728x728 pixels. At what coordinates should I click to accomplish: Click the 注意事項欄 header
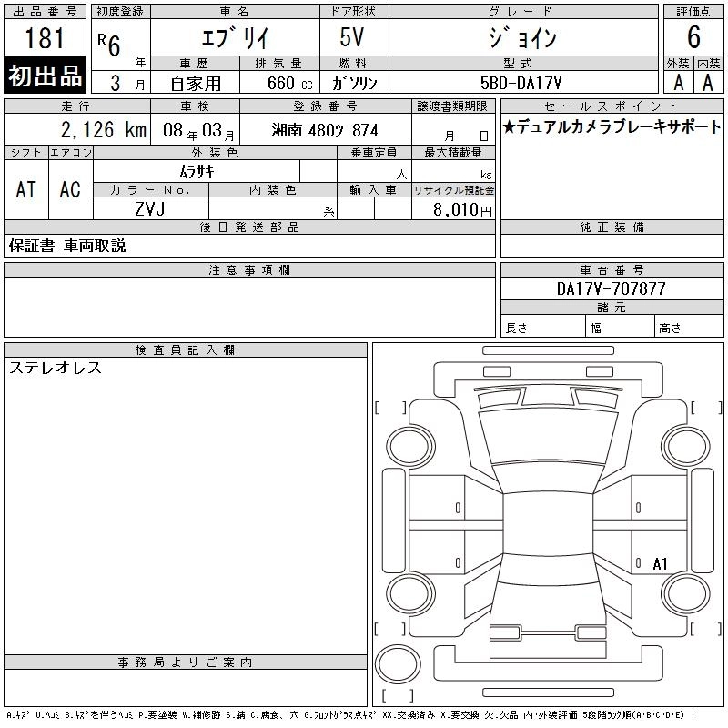tap(249, 269)
